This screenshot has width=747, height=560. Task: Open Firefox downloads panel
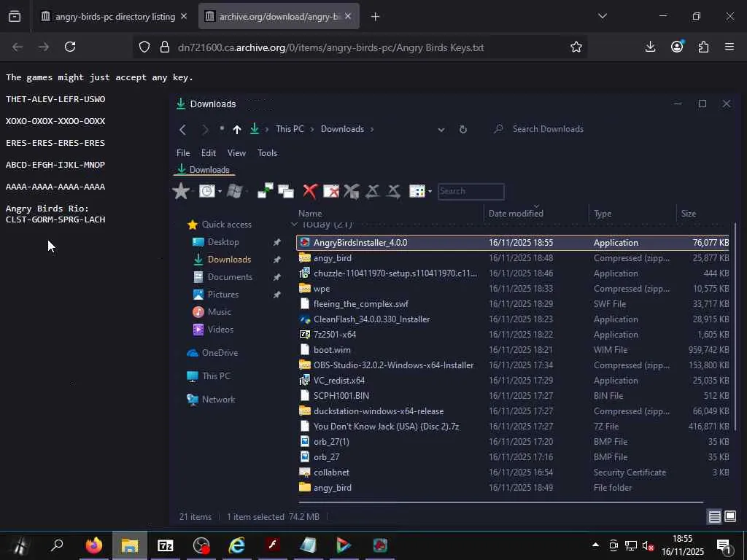(650, 47)
